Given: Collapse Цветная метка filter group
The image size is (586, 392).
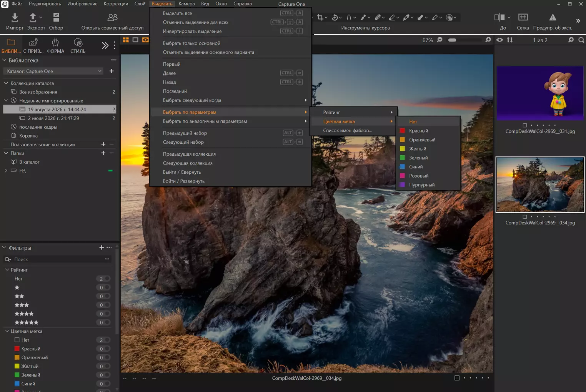Looking at the screenshot, I should (x=7, y=331).
